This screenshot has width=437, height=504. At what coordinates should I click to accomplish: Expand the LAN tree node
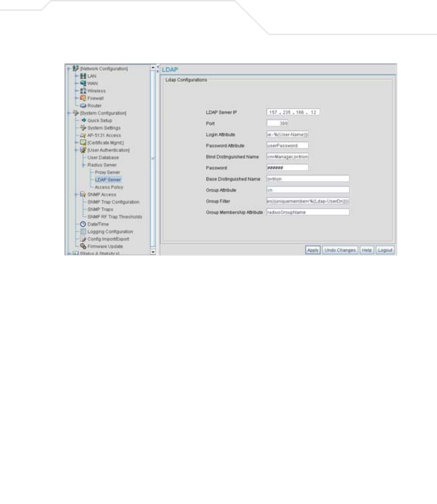pos(76,76)
